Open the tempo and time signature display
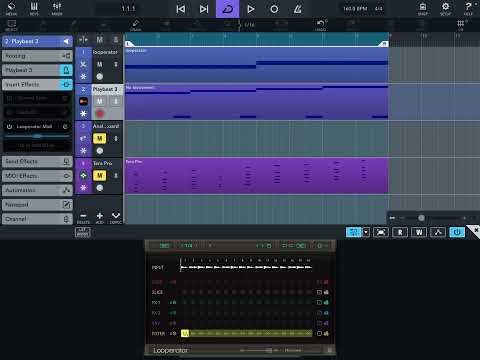 tap(363, 9)
